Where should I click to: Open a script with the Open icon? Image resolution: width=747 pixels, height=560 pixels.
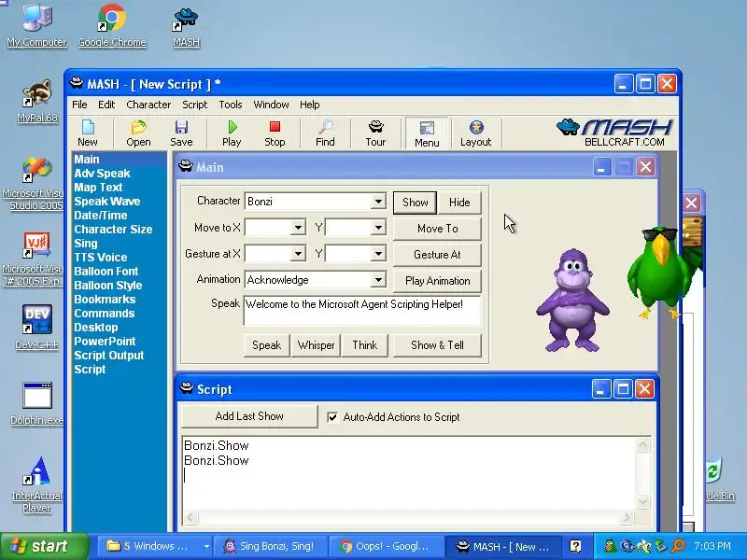138,133
